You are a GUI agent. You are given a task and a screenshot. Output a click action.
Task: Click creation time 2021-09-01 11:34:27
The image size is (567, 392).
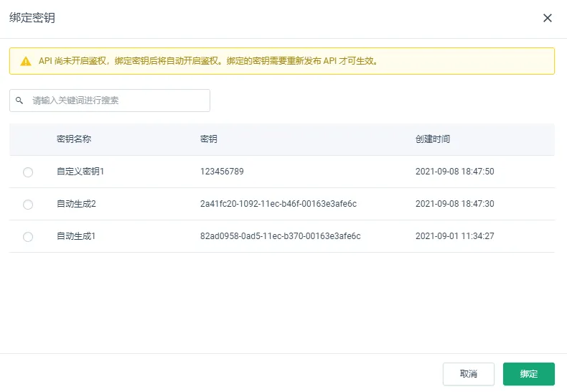coord(454,236)
